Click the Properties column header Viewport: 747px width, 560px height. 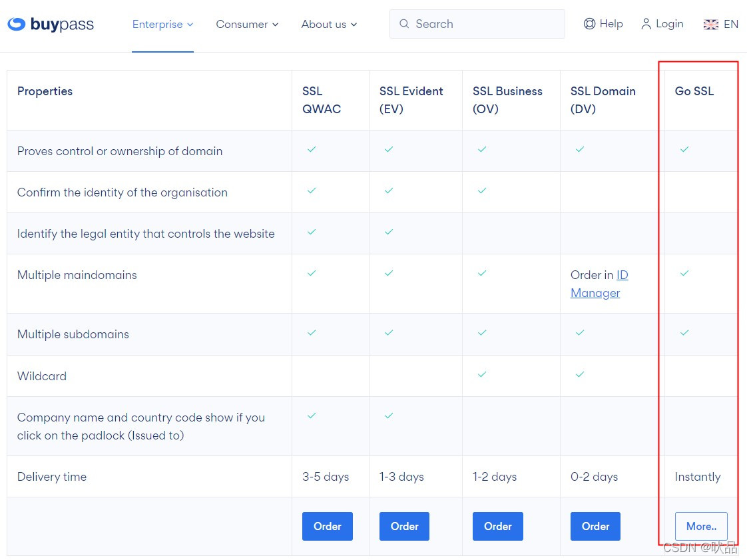45,91
